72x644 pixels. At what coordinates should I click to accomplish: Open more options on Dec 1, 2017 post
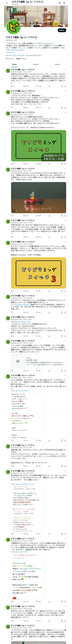(x=65, y=70)
